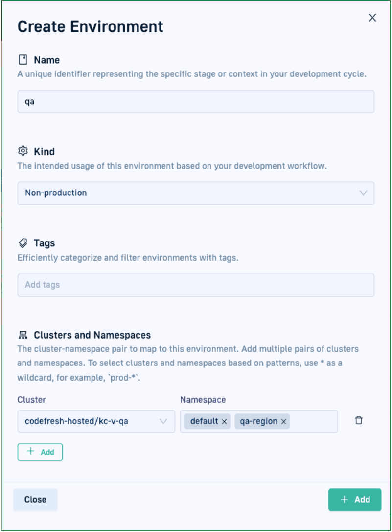Remove the qa-region namespace chip
Image resolution: width=392 pixels, height=532 pixels.
[283, 422]
